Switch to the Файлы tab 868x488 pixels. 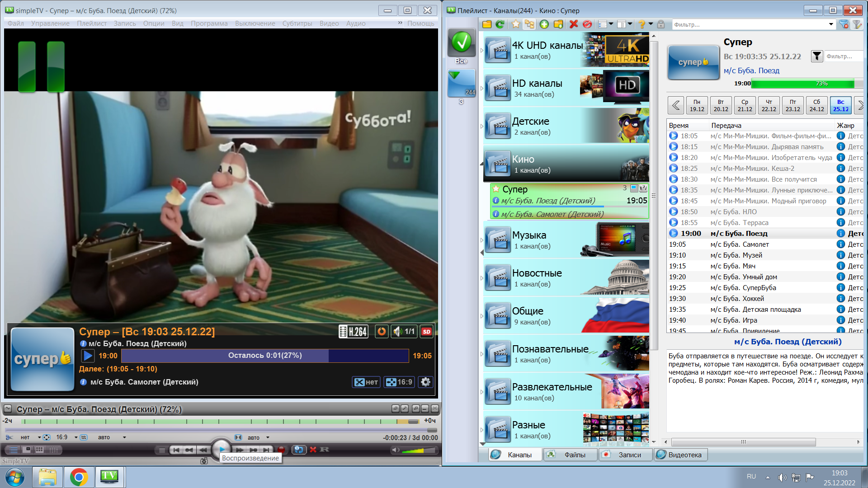[x=571, y=455]
